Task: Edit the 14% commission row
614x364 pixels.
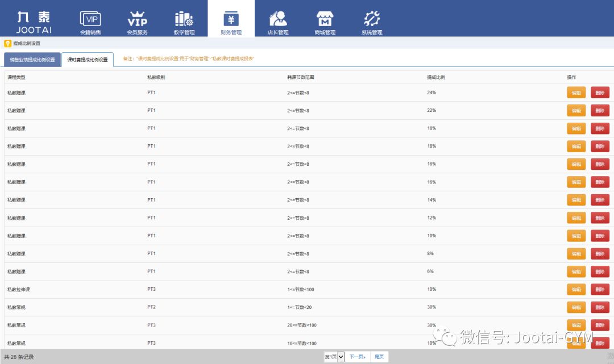Action: click(x=576, y=200)
